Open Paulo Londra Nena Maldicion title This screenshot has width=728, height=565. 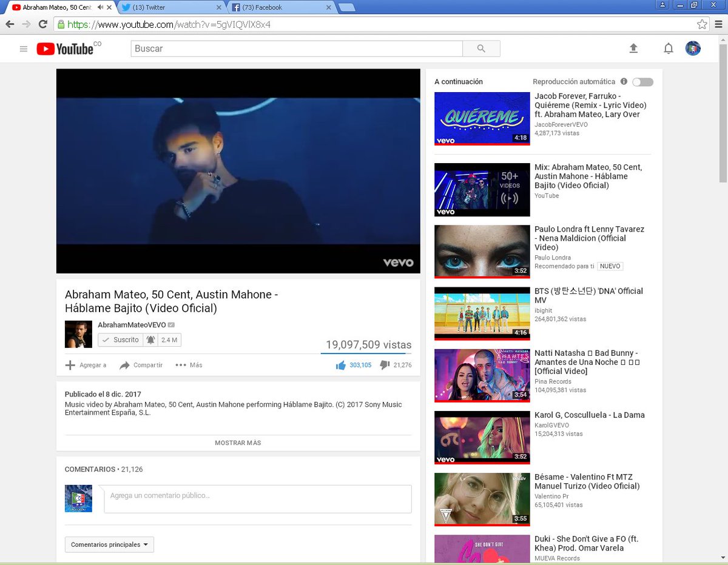pyautogui.click(x=589, y=238)
